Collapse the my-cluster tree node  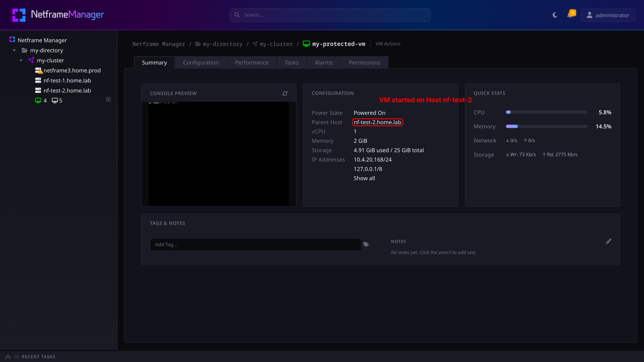click(x=21, y=61)
